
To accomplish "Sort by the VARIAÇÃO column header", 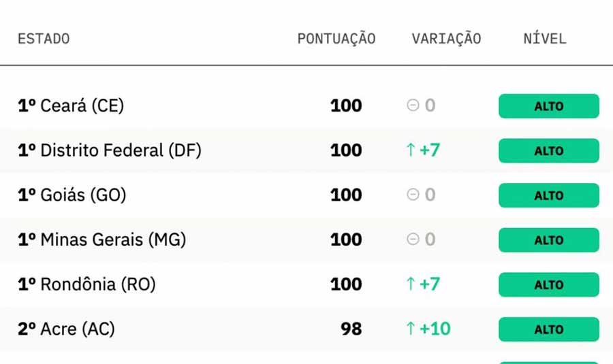I will (x=446, y=39).
